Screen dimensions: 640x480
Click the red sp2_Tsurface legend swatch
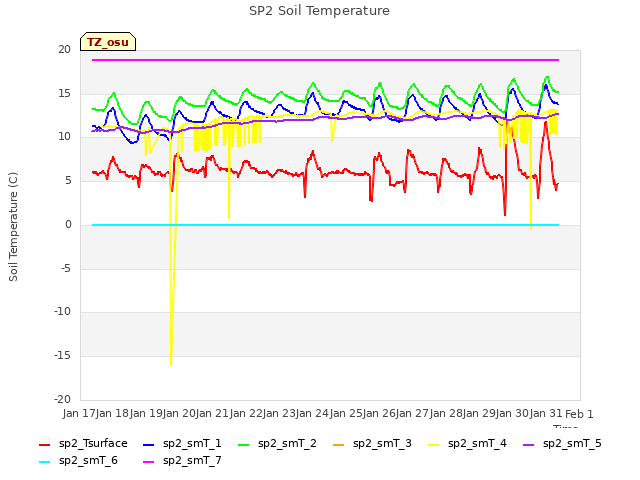pos(44,444)
